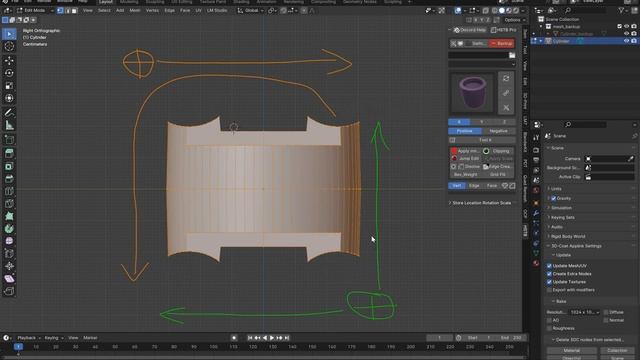Activate the 3D Cursor tool

pos(9,47)
